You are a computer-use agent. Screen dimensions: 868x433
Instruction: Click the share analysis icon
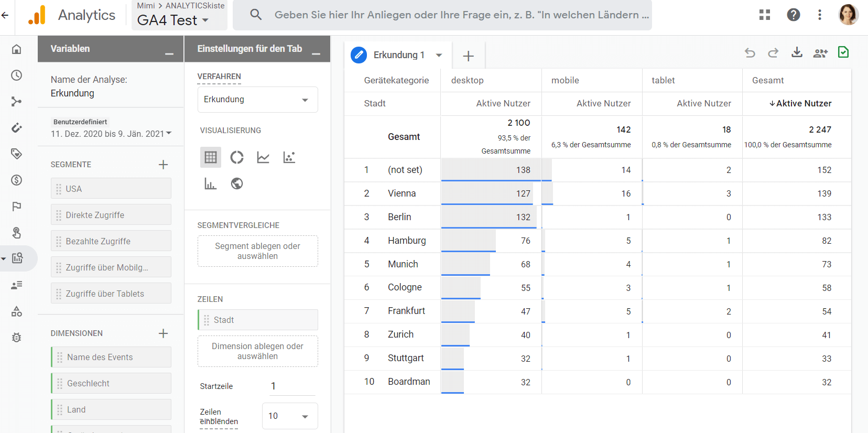820,52
